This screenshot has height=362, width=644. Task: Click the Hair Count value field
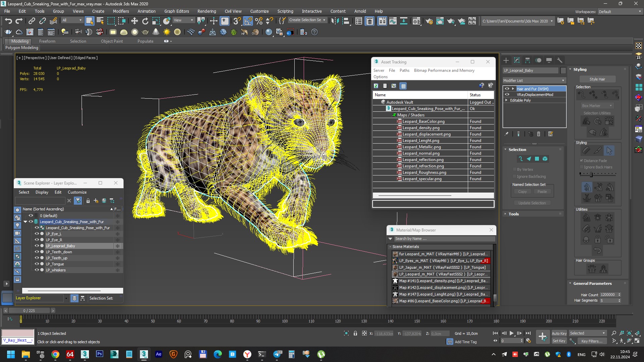click(608, 295)
